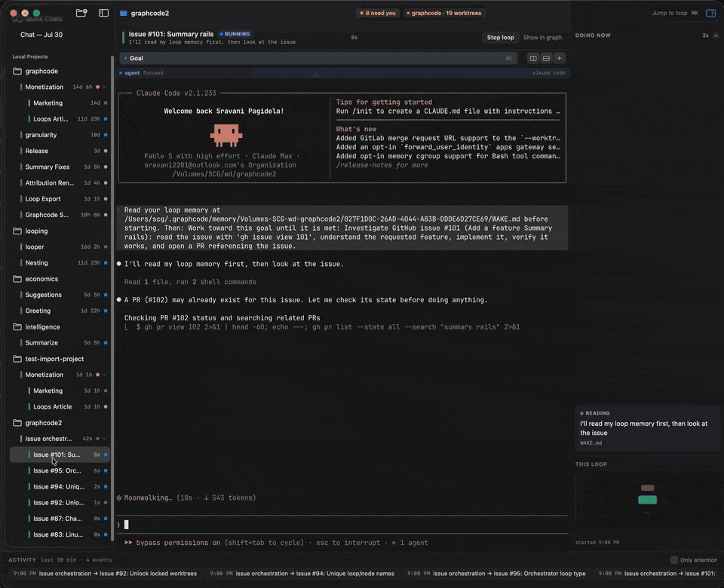This screenshot has height=588, width=724.
Task: Click the split horizontal pane icon
Action: [546, 58]
